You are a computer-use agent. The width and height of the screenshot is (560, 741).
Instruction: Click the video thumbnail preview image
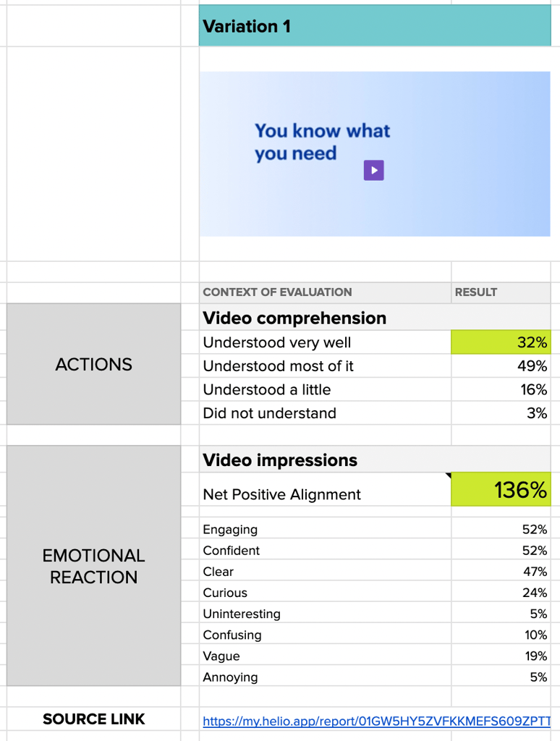375,154
